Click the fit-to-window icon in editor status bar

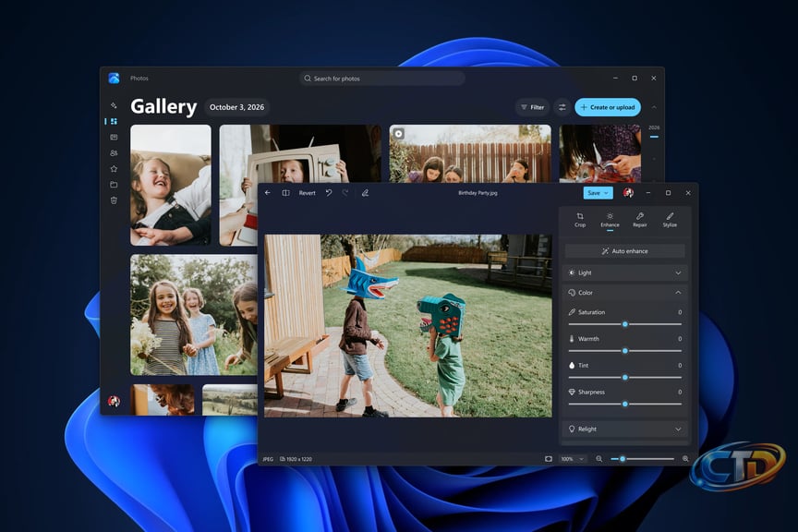548,459
